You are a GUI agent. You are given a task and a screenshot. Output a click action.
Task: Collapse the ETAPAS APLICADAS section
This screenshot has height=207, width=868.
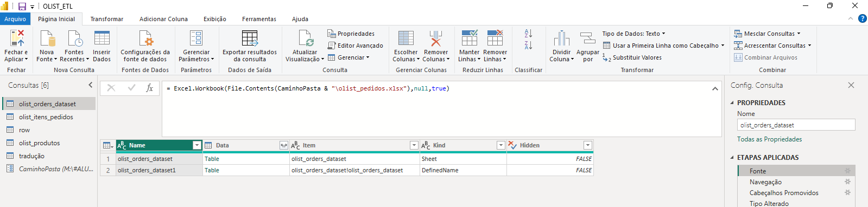[x=732, y=157]
